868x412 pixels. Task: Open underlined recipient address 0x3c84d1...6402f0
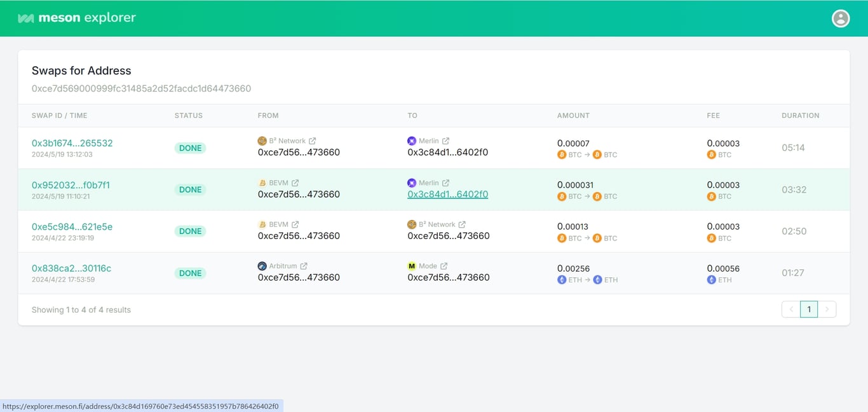point(448,194)
